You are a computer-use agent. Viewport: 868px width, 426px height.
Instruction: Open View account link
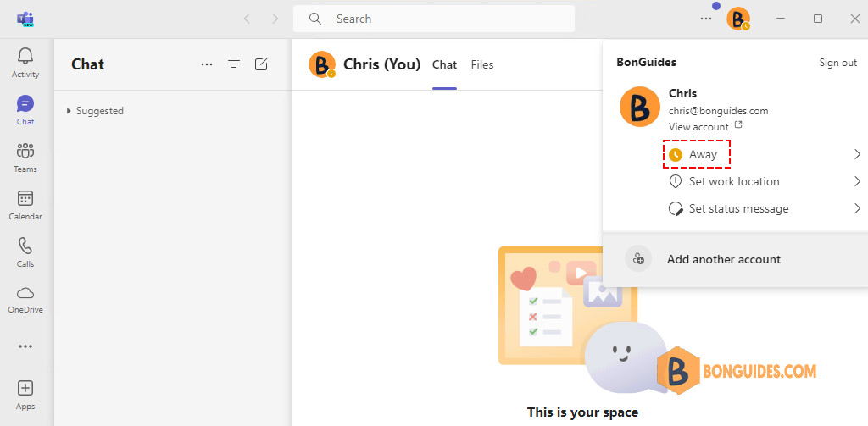coord(698,127)
